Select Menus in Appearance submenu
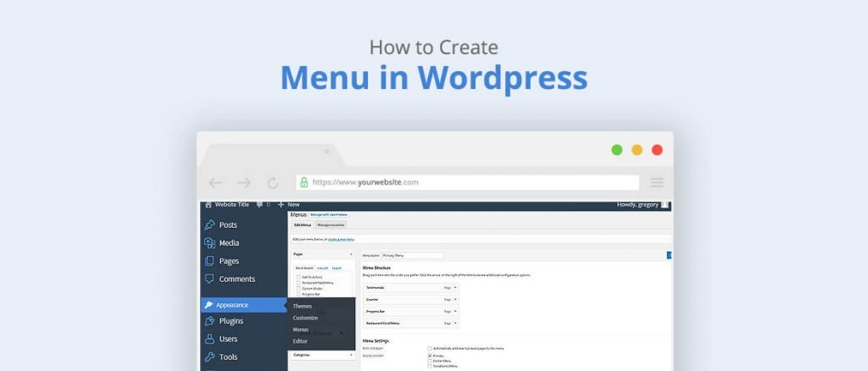Image resolution: width=868 pixels, height=371 pixels. 301,329
